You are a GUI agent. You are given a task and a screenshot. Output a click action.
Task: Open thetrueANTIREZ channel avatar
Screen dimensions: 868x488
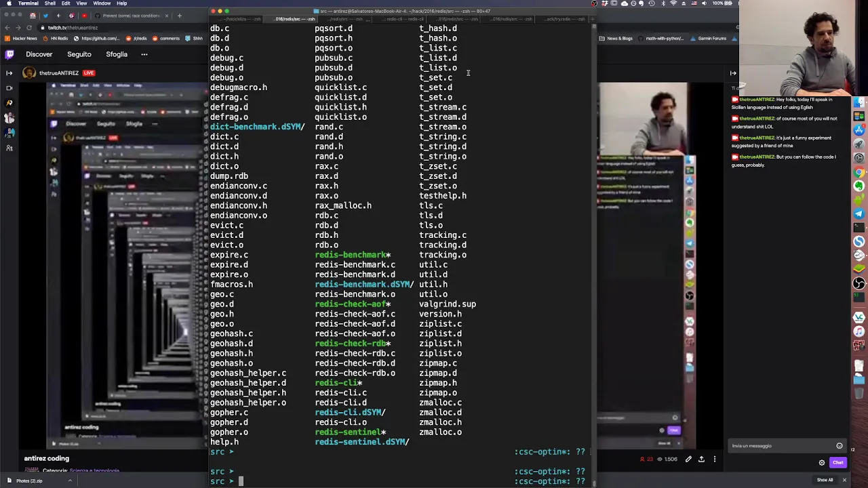point(28,73)
